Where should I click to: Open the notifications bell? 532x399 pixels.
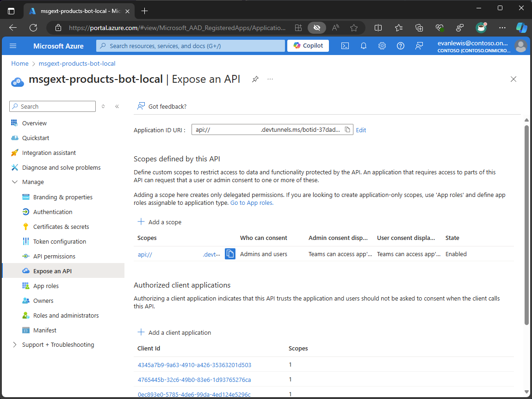point(363,46)
